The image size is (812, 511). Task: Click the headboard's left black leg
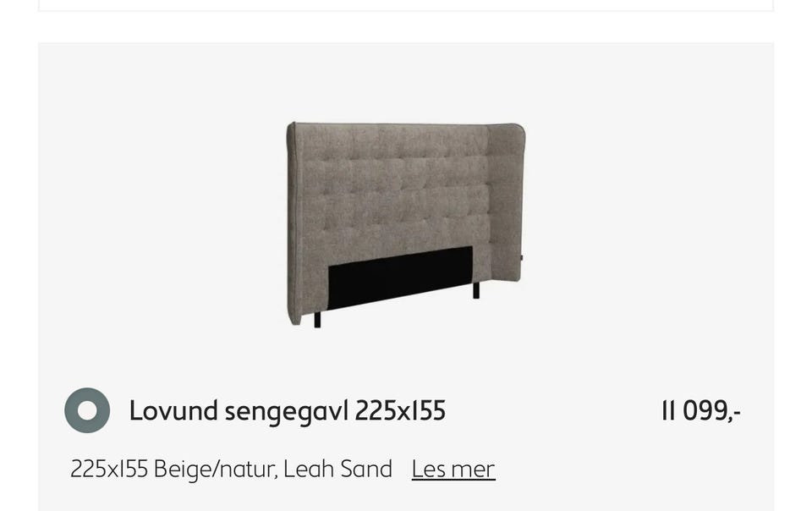[x=317, y=320]
